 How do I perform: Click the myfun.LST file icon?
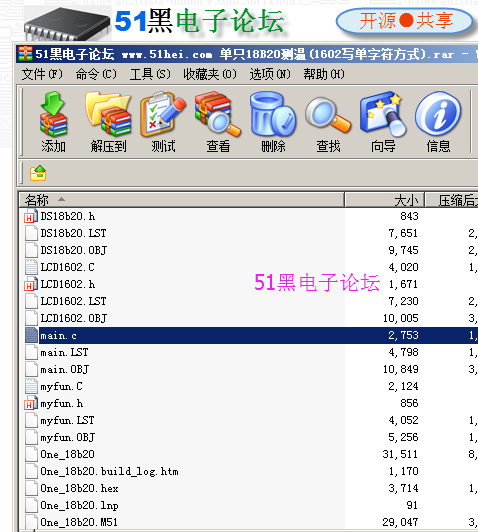point(31,420)
